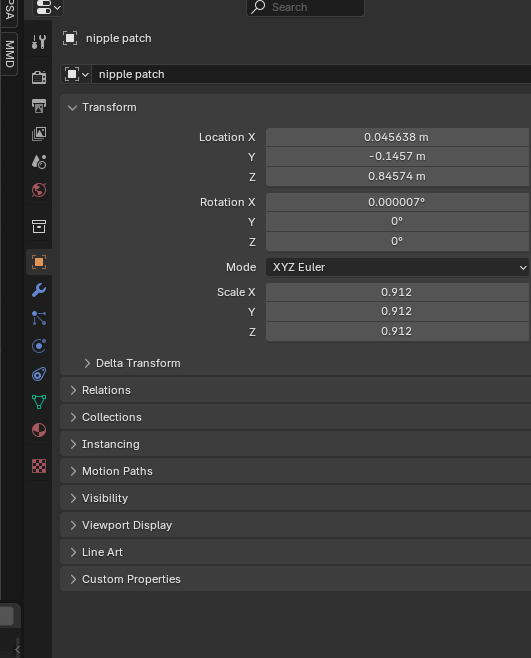The width and height of the screenshot is (531, 658).
Task: Open the editor type dropdown menu
Action: tap(48, 8)
